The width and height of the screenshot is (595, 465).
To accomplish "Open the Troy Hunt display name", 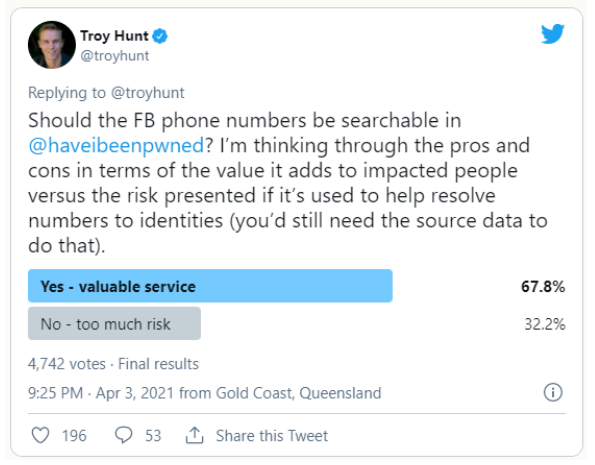I will pyautogui.click(x=114, y=36).
